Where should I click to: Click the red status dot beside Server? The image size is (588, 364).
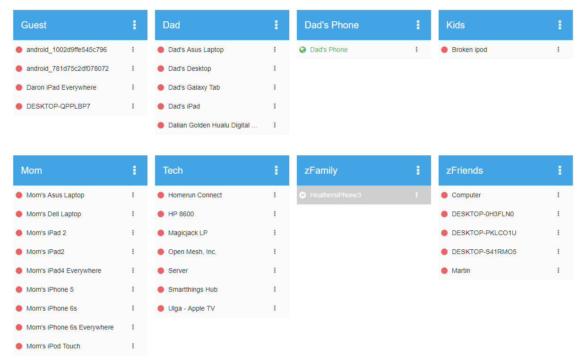point(161,271)
